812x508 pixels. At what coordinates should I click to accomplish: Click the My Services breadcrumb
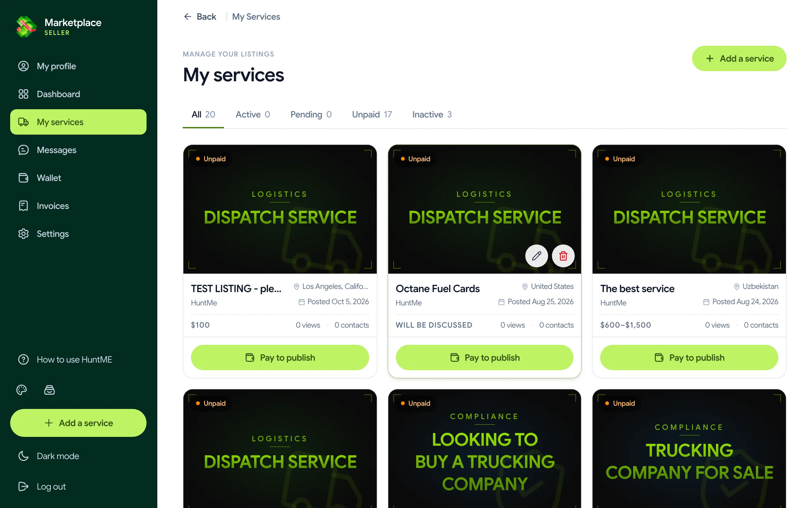[256, 17]
